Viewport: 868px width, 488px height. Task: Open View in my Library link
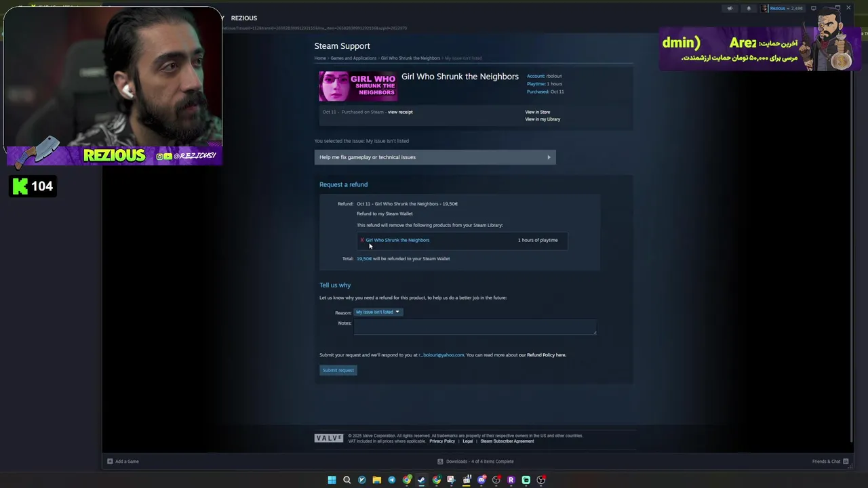click(x=542, y=119)
